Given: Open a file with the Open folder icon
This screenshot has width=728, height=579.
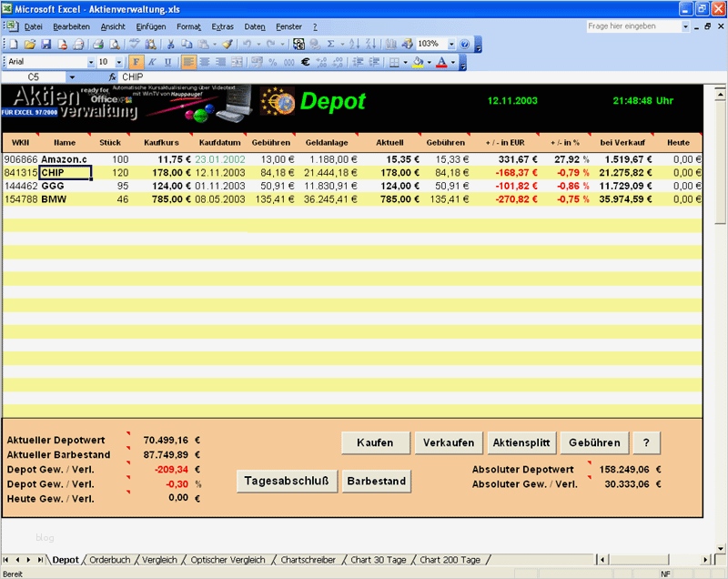Looking at the screenshot, I should (x=30, y=44).
